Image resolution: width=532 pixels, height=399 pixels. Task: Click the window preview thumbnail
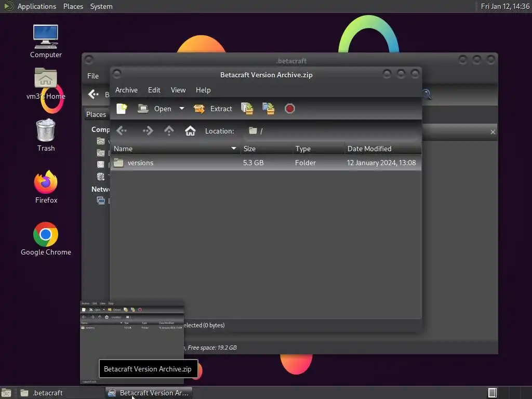(x=132, y=342)
